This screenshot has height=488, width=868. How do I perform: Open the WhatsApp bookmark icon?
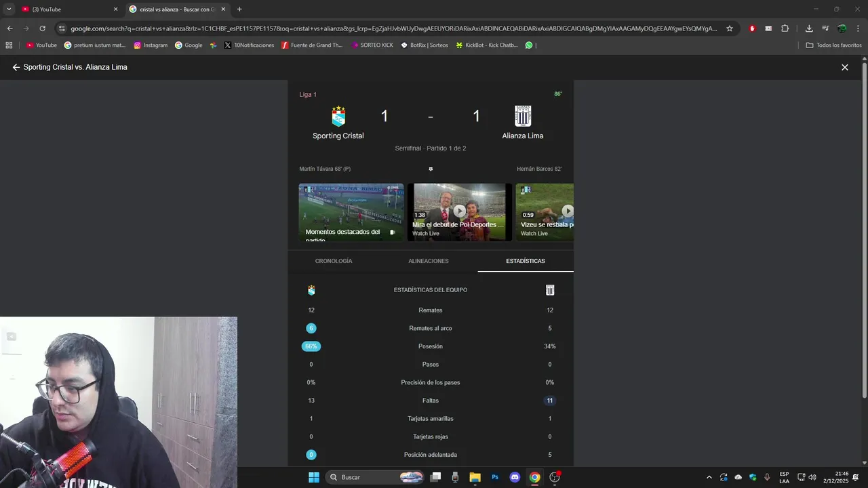529,45
